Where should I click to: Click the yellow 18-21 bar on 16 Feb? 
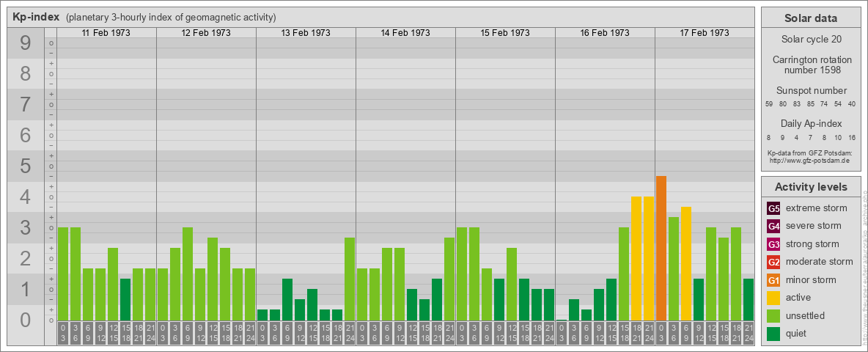click(636, 258)
